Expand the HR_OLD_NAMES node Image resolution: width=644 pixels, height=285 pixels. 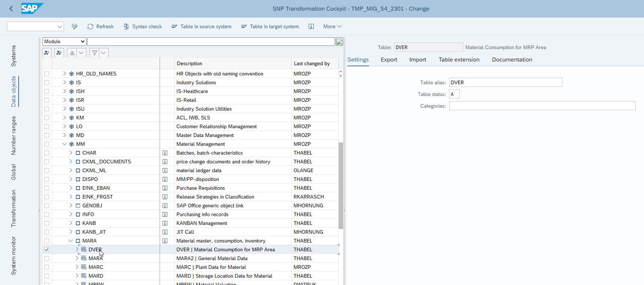64,74
